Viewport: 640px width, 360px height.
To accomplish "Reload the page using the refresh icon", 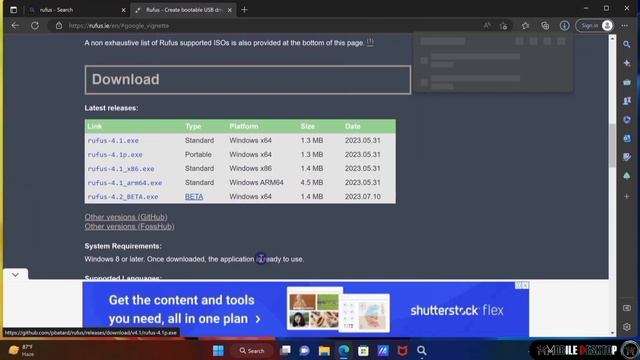I will (35, 25).
